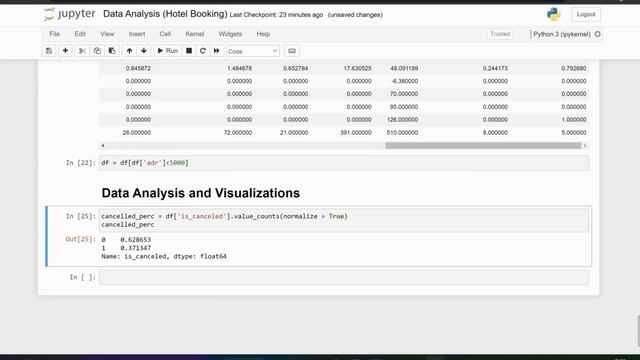Restart the kernel icon
Screen dimensions: 640x360
[x=202, y=51]
